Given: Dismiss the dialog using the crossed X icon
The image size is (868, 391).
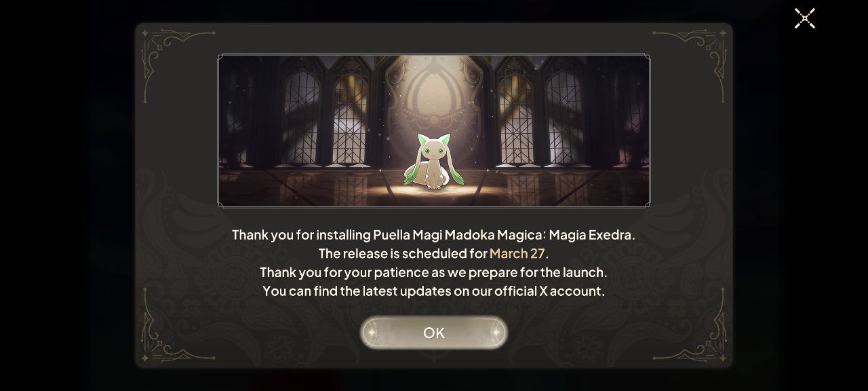Looking at the screenshot, I should [x=805, y=18].
